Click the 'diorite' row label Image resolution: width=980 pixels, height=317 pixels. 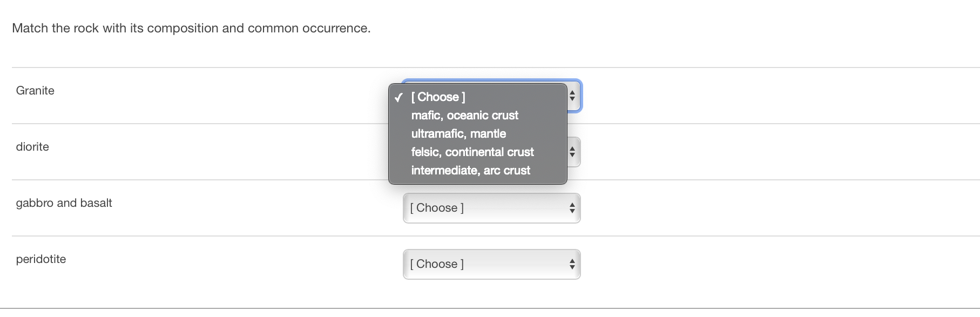pyautogui.click(x=32, y=147)
